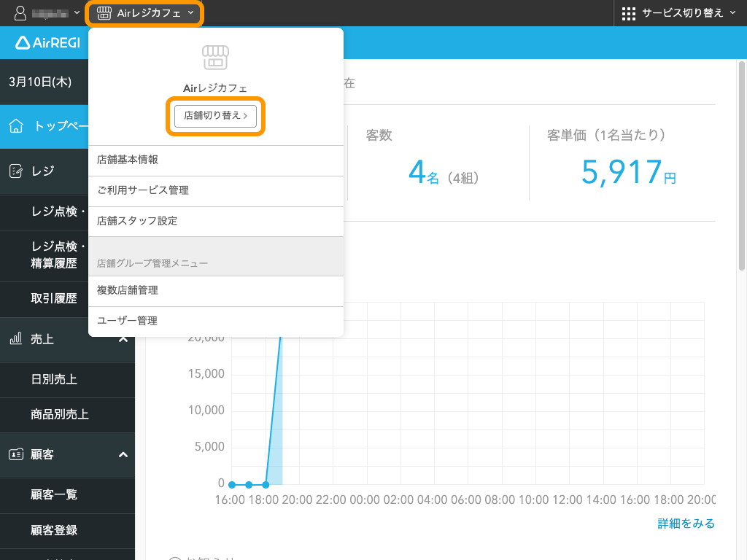
Task: Open 商品別売上 in sidebar
Action: click(x=67, y=415)
